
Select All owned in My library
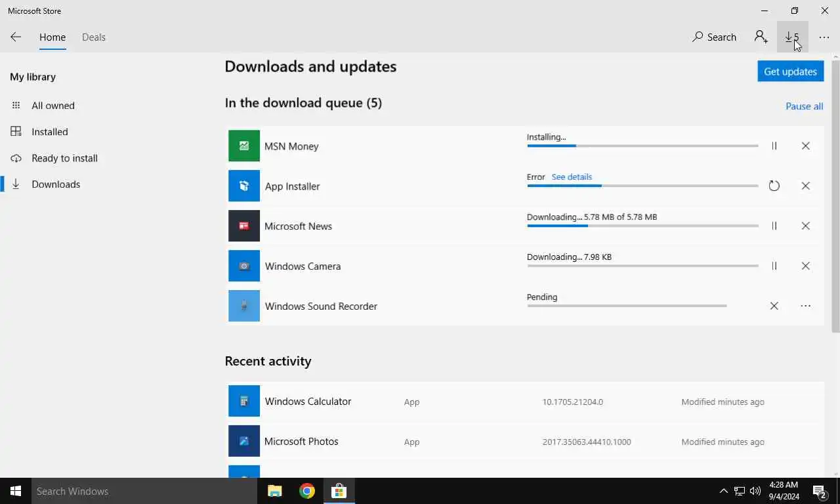click(x=52, y=106)
